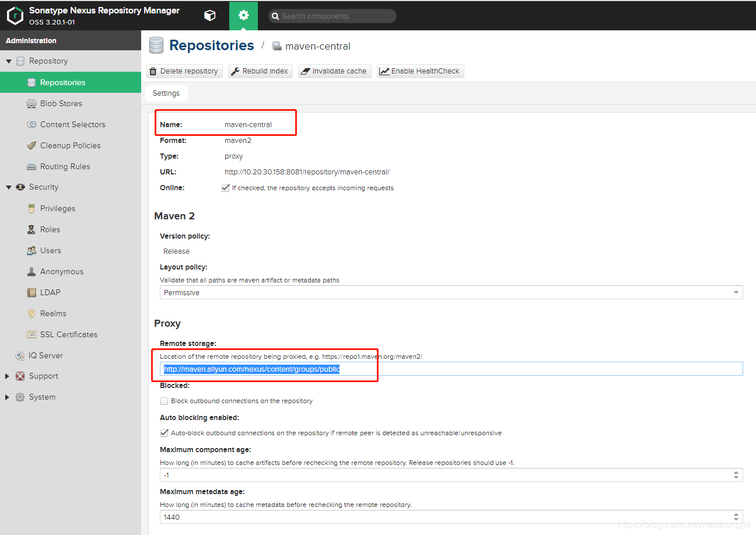
Task: Click the maven-central breadcrumb icon
Action: click(277, 46)
